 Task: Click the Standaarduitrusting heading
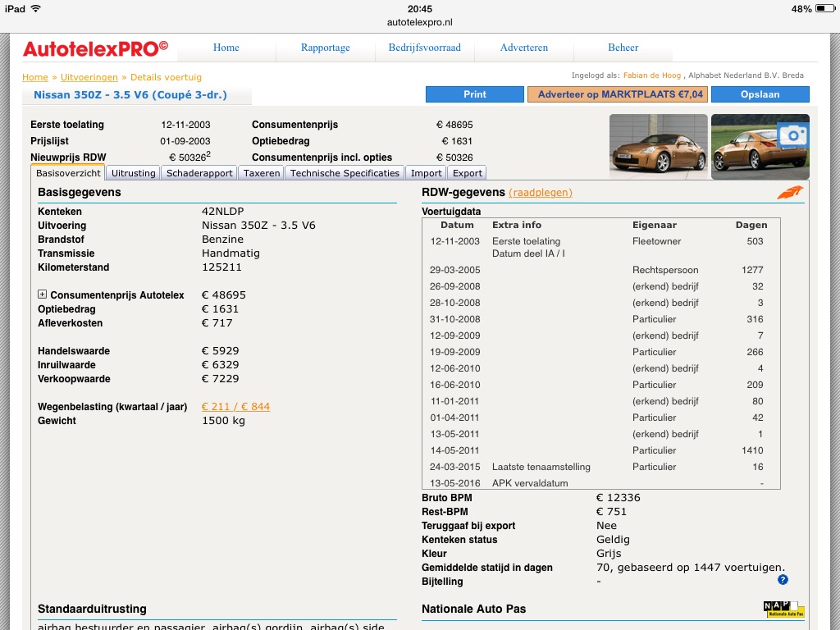pos(92,609)
